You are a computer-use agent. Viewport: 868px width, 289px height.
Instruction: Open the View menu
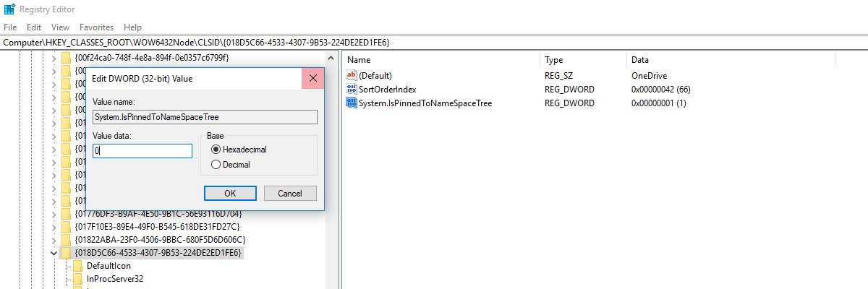click(x=61, y=27)
